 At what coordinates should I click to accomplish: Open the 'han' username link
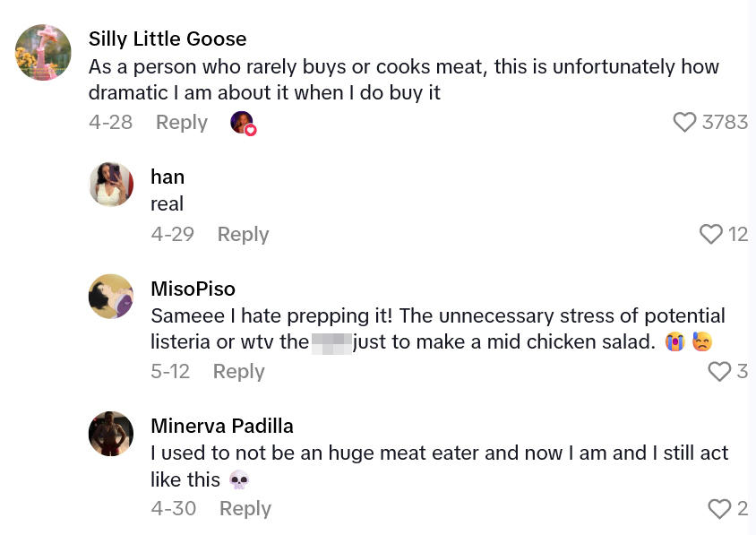point(168,177)
